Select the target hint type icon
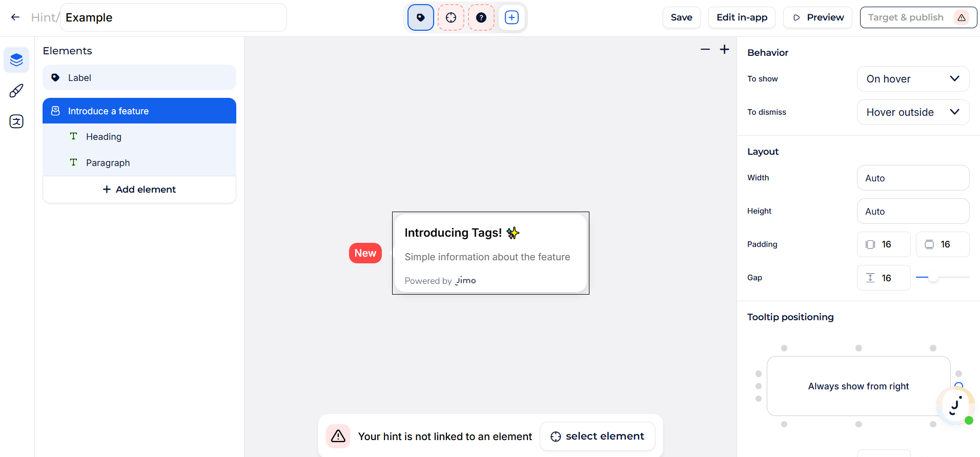Viewport: 980px width, 457px height. point(451,17)
